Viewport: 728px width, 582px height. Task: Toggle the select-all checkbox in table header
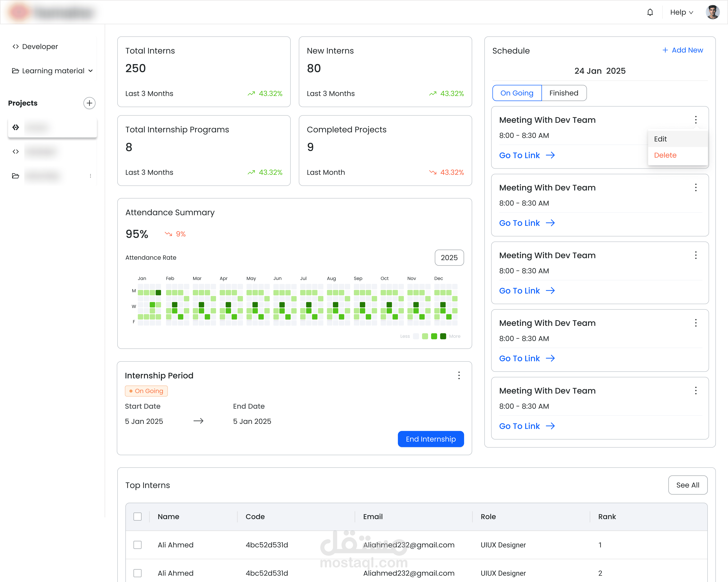click(137, 517)
